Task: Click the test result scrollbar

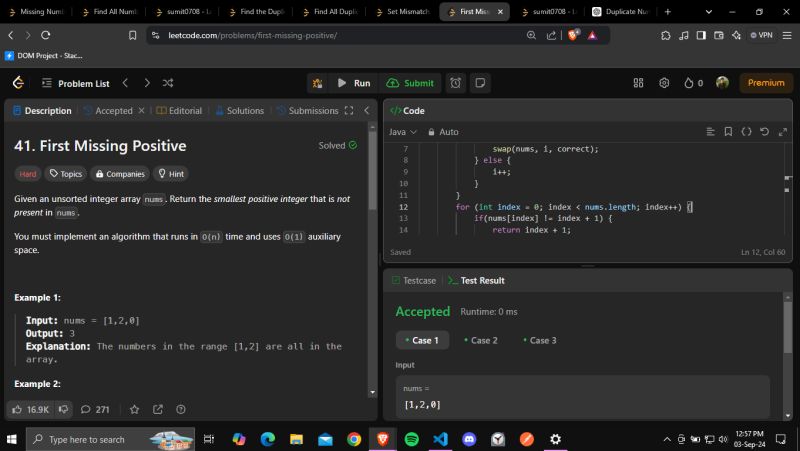Action: [788, 327]
